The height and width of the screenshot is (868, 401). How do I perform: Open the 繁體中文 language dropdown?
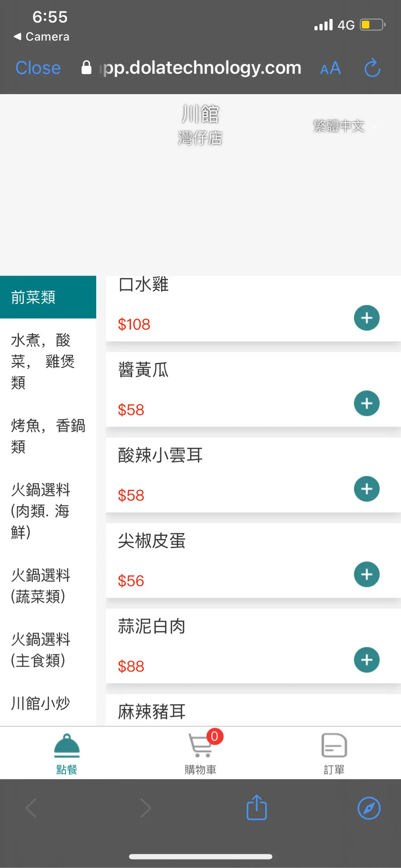coord(344,126)
